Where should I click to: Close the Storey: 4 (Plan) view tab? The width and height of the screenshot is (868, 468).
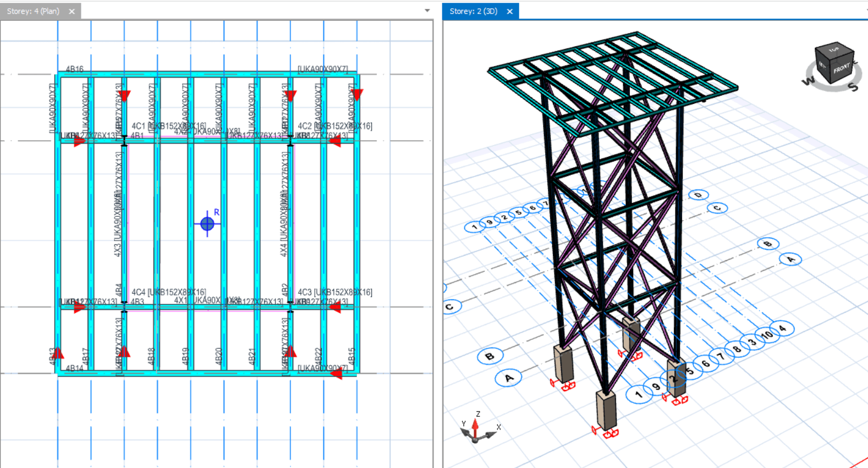[x=72, y=11]
